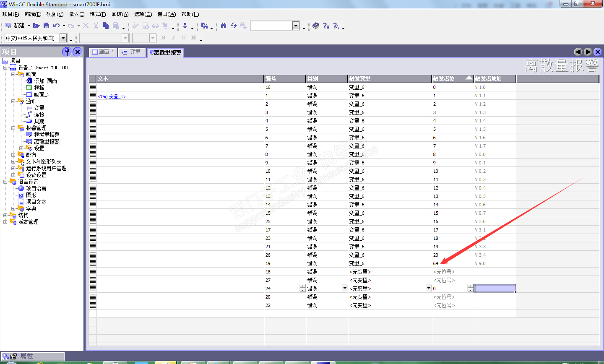Click the trigger bit value 64 cell
This screenshot has height=364, width=604.
[x=453, y=263]
